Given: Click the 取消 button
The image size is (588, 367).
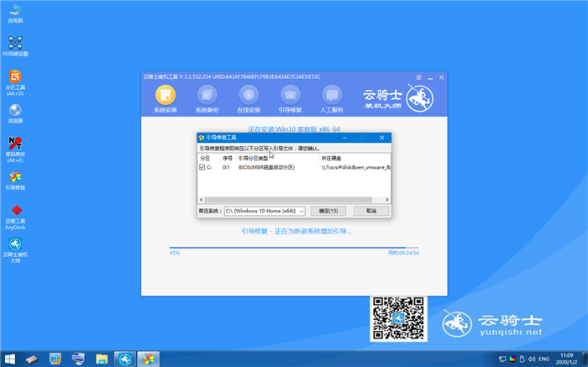Looking at the screenshot, I should point(371,211).
